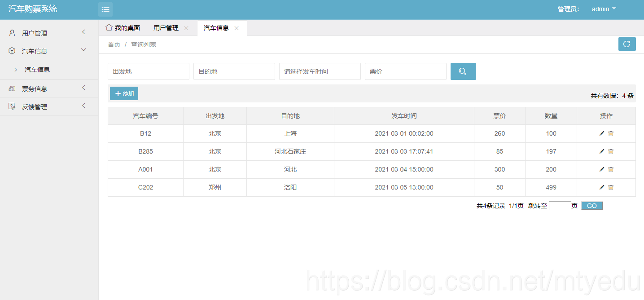Click the 数量 column header
The width and height of the screenshot is (644, 300).
(551, 116)
